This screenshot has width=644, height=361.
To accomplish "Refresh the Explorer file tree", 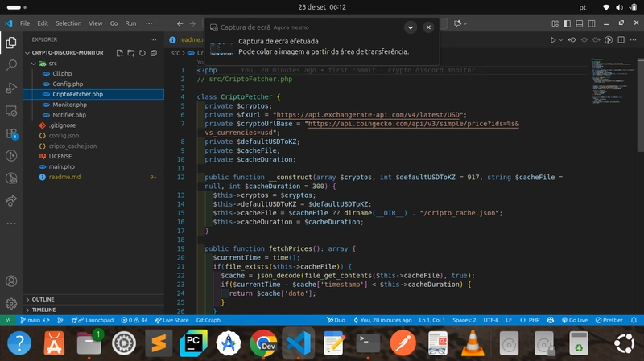I will [x=142, y=53].
